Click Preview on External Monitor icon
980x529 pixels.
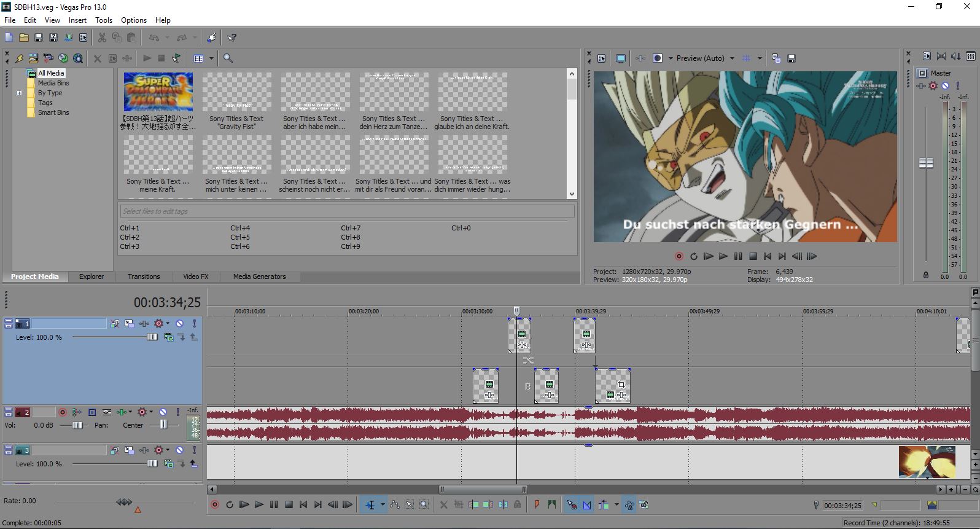[x=621, y=58]
